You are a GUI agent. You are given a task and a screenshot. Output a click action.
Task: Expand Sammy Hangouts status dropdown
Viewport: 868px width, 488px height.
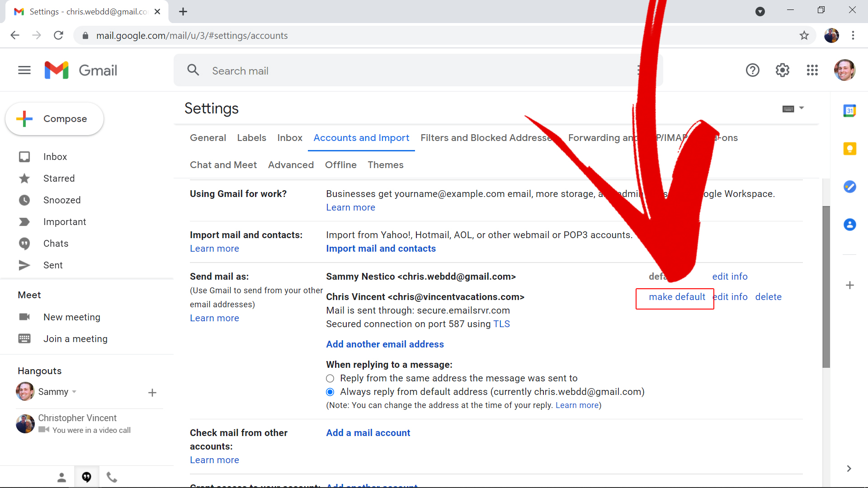pyautogui.click(x=74, y=392)
